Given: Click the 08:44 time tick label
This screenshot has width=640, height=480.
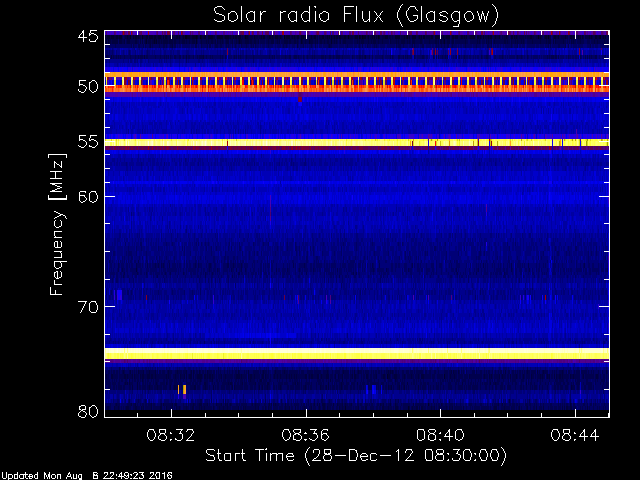Looking at the screenshot, I should point(575,435).
